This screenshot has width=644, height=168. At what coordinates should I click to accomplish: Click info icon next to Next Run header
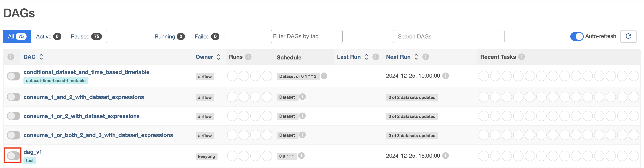click(426, 57)
